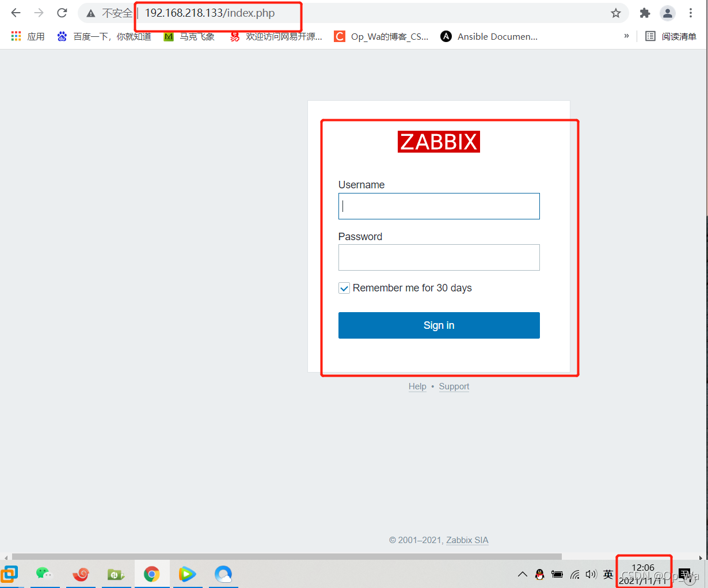
Task: Focus the Password input field
Action: 439,257
